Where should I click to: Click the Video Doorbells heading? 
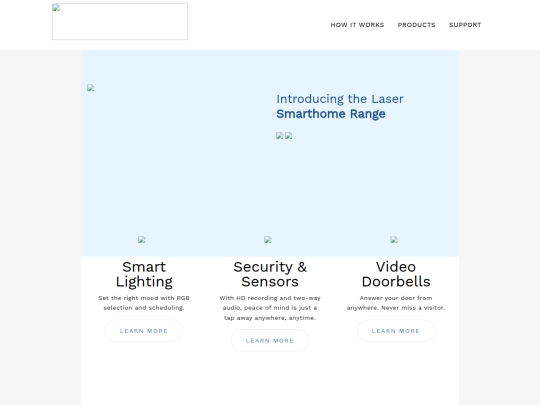point(396,274)
